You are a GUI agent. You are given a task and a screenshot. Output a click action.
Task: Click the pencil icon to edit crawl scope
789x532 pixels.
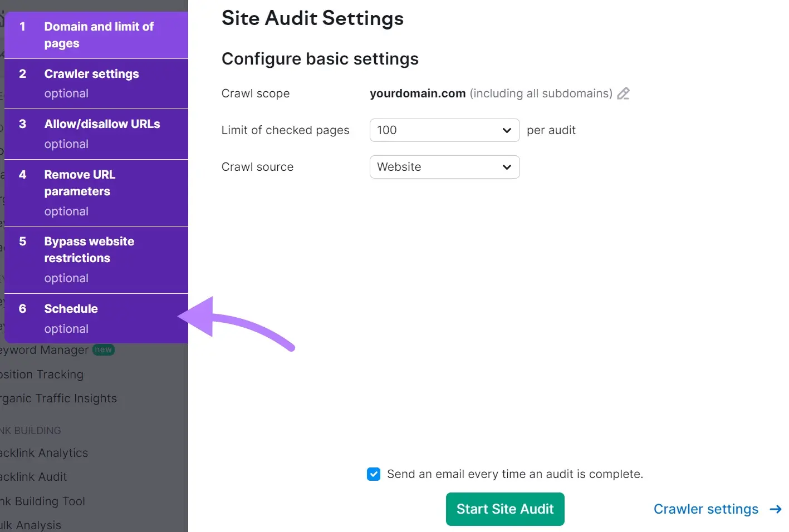tap(623, 93)
